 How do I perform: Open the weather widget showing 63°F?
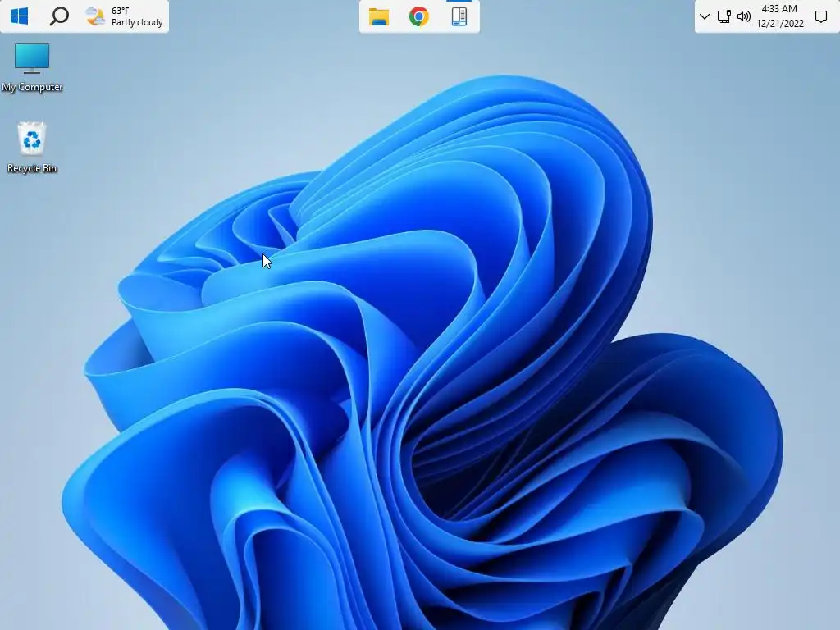tap(124, 16)
